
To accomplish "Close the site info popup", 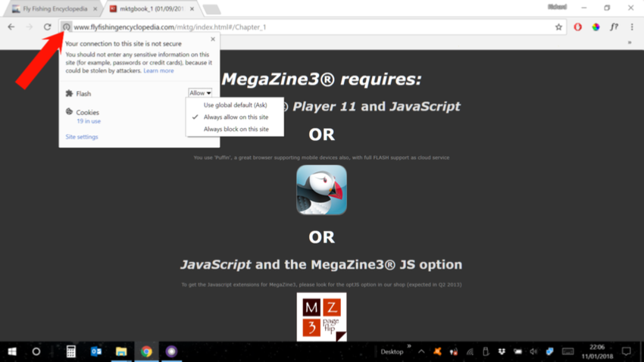I will pos(213,39).
